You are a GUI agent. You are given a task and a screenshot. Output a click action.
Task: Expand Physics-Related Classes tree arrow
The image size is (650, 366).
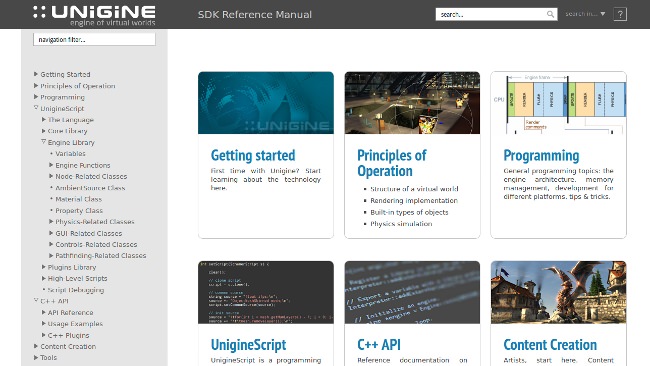[51, 221]
